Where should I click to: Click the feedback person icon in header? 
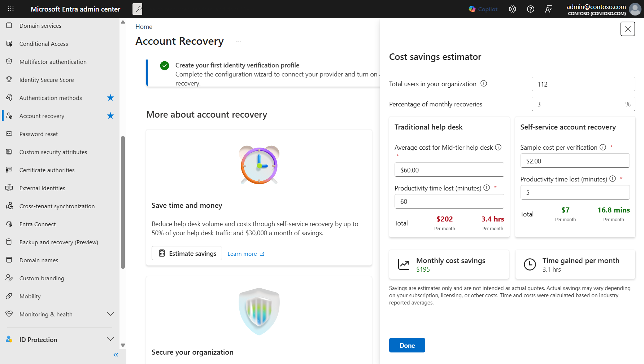549,9
